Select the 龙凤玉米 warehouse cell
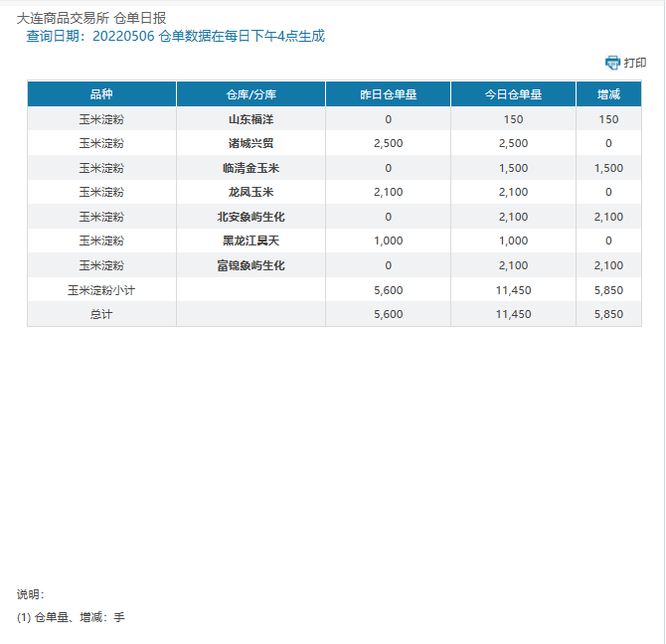The width and height of the screenshot is (666, 644). tap(250, 192)
